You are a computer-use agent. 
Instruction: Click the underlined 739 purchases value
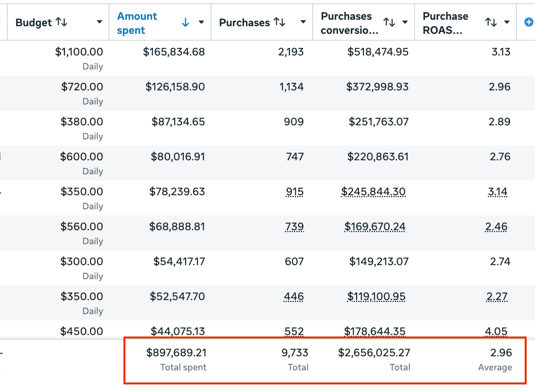294,227
